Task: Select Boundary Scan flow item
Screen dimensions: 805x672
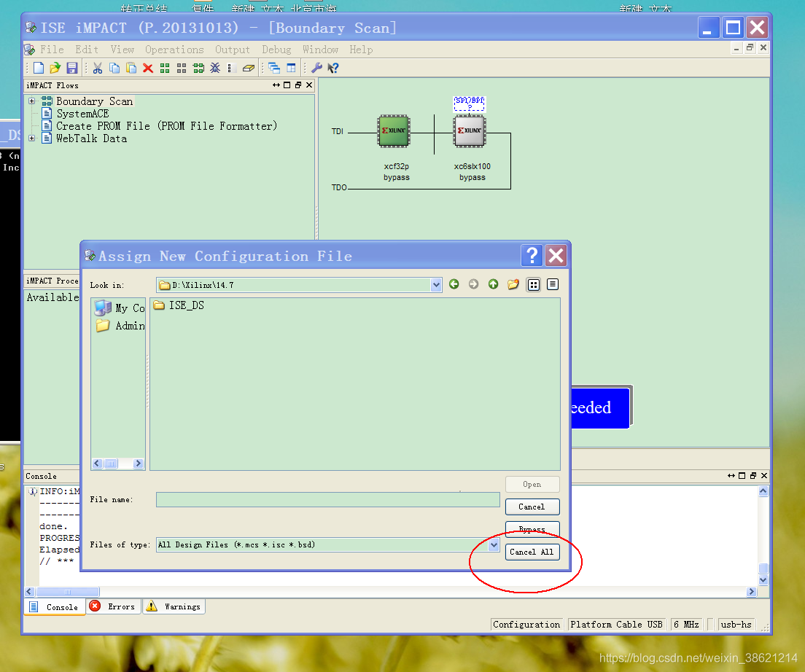Action: pyautogui.click(x=95, y=101)
